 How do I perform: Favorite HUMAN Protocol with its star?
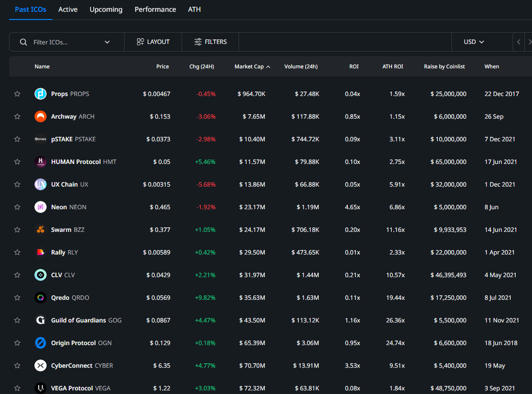click(17, 162)
